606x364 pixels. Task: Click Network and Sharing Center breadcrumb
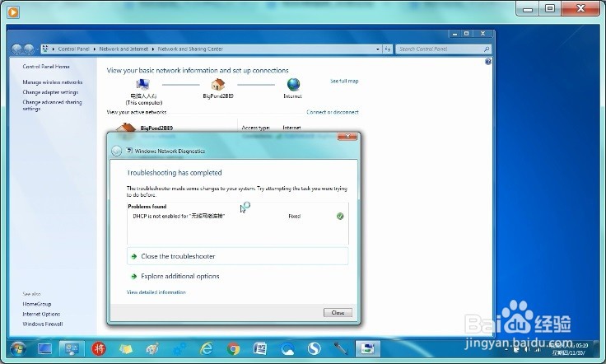pos(190,49)
